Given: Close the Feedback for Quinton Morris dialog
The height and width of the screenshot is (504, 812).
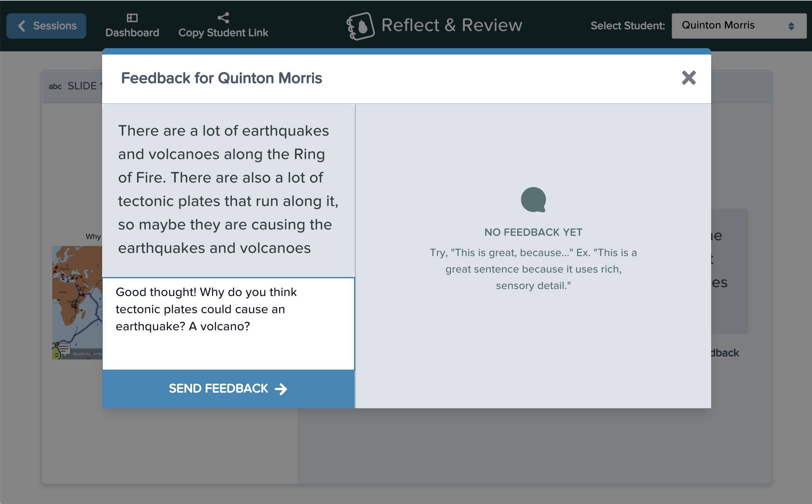Looking at the screenshot, I should (x=688, y=78).
